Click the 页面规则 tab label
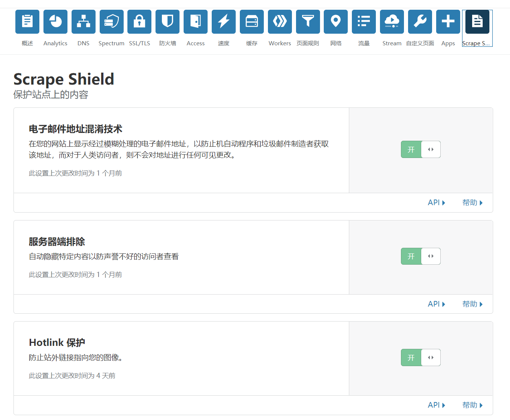The width and height of the screenshot is (510, 420). (308, 43)
